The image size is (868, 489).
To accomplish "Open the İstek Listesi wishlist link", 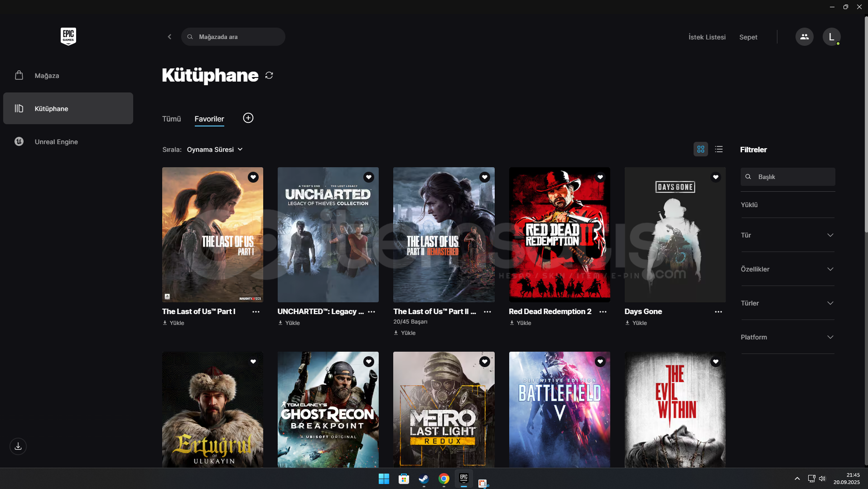I will click(707, 37).
